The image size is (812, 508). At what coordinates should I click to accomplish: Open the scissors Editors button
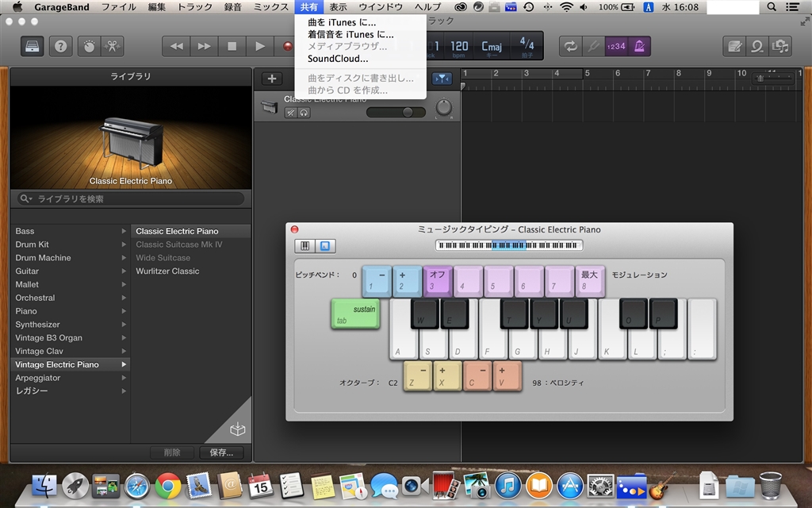pos(113,46)
